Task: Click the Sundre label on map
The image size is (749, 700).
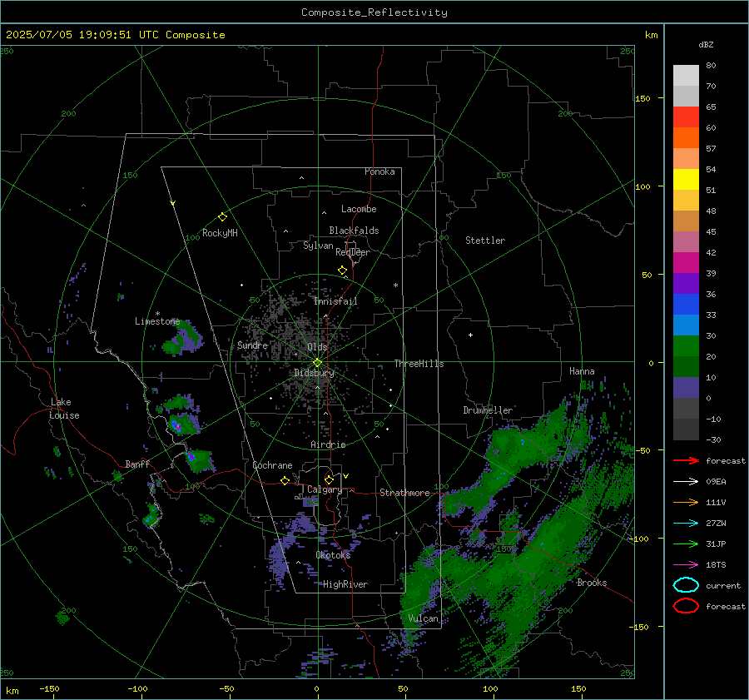Action: pyautogui.click(x=252, y=345)
